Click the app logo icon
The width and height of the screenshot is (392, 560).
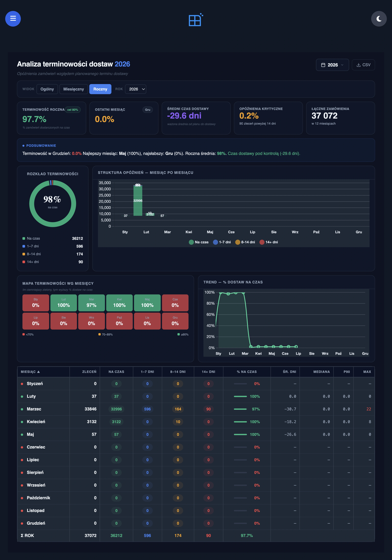point(196,19)
